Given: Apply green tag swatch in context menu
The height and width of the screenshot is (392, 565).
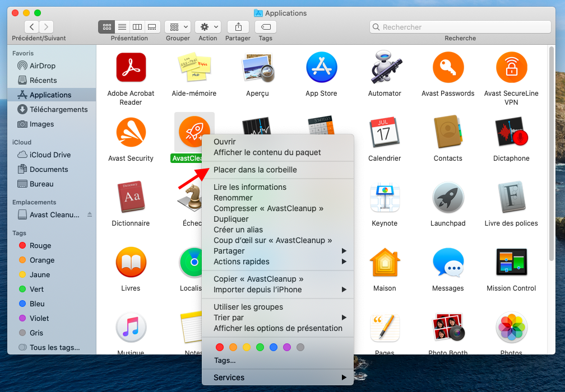Looking at the screenshot, I should [260, 347].
